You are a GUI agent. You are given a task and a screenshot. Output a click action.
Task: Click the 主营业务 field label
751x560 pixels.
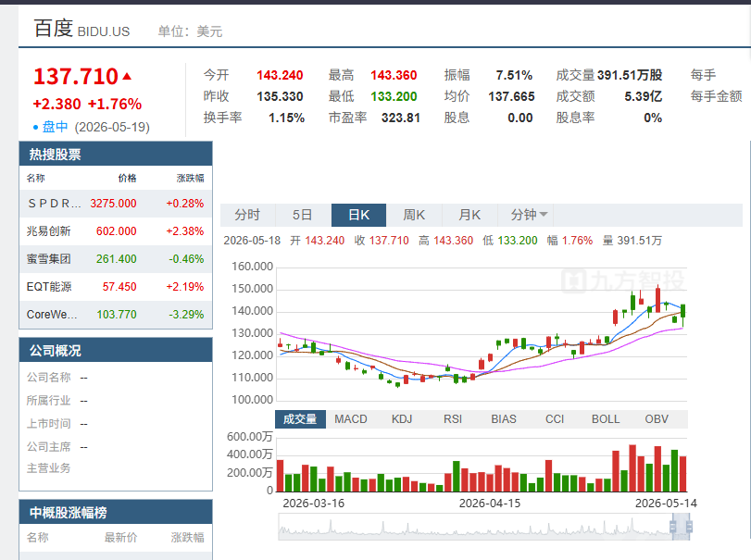48,468
